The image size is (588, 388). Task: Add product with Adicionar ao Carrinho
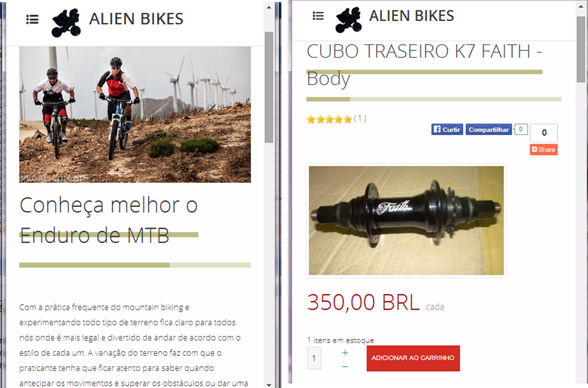413,358
